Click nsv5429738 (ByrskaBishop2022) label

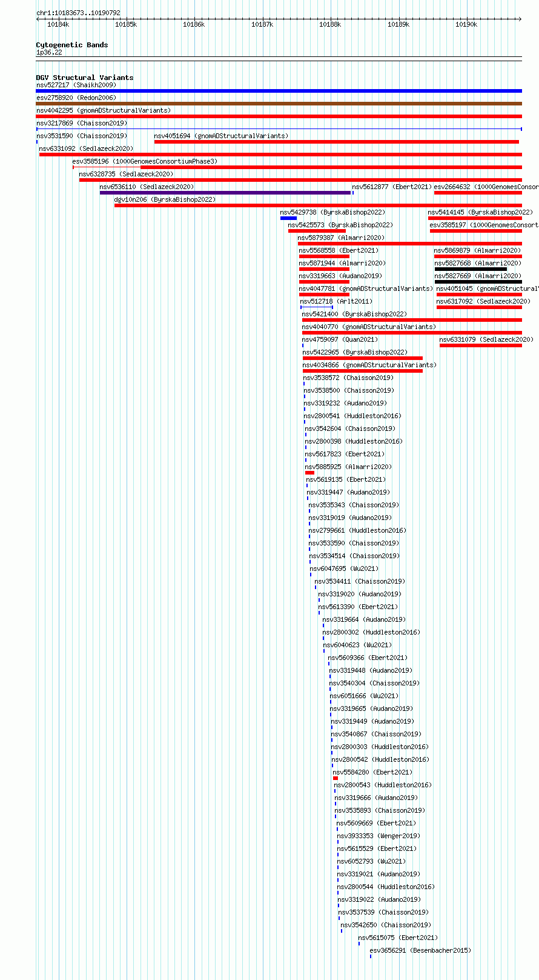pos(332,212)
